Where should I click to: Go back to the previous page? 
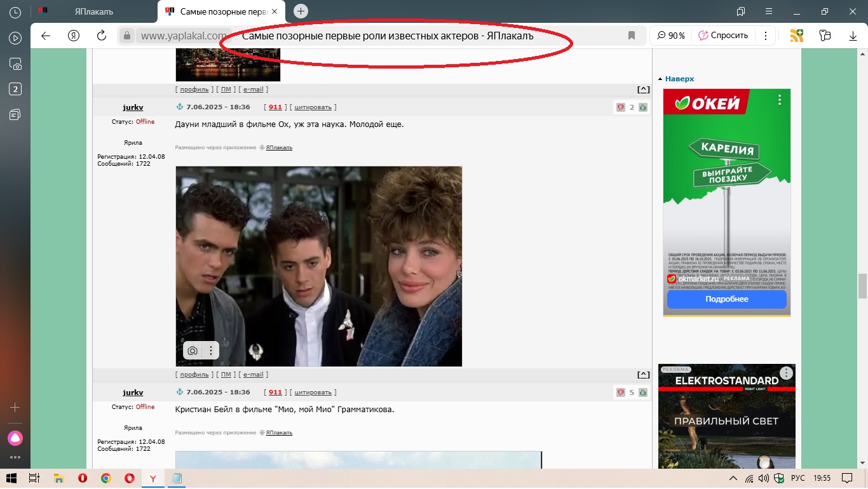tap(46, 36)
